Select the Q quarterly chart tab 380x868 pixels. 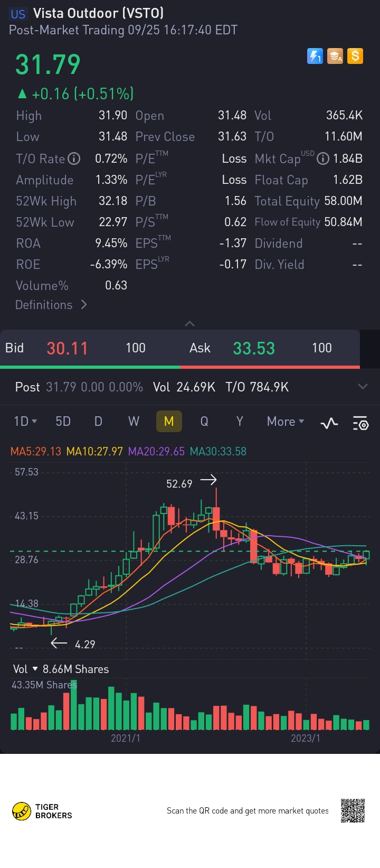(x=204, y=421)
